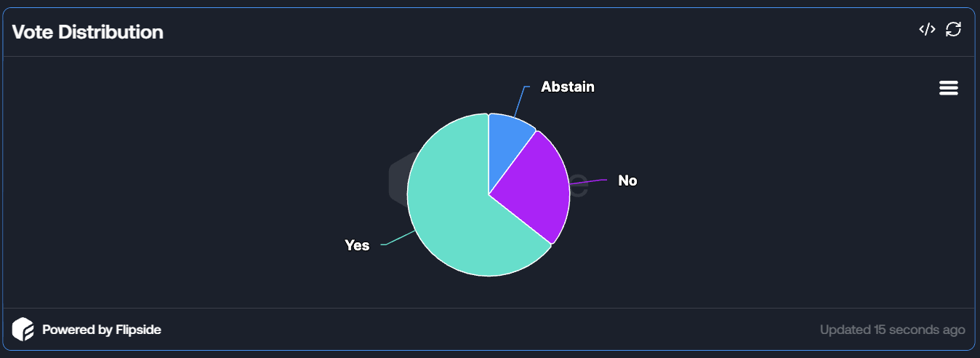Open the embed code icon

tap(927, 29)
